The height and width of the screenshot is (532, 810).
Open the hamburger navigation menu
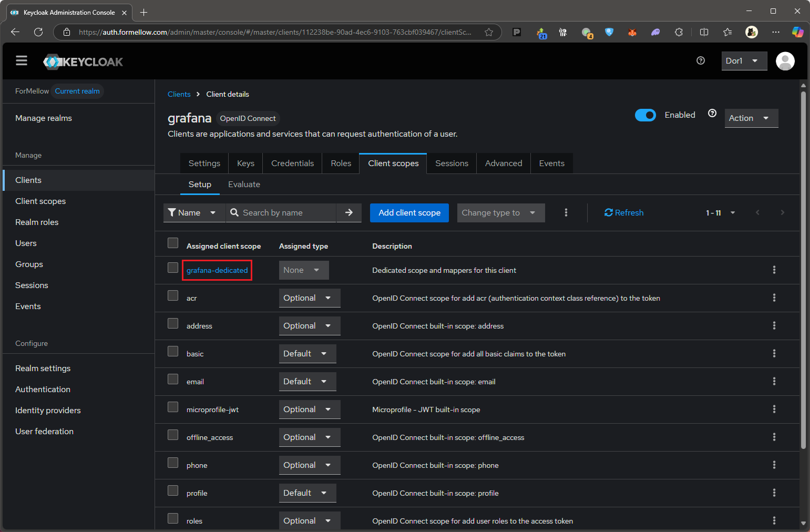22,60
